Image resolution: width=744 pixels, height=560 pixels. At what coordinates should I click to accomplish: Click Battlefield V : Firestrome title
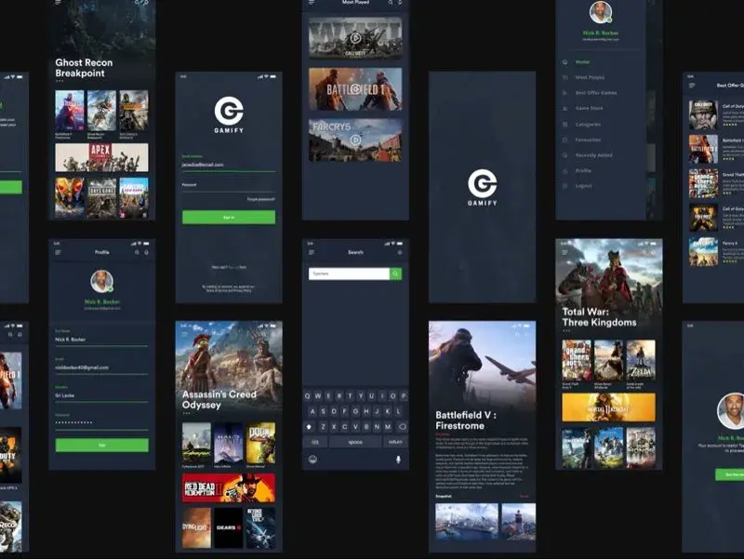466,420
